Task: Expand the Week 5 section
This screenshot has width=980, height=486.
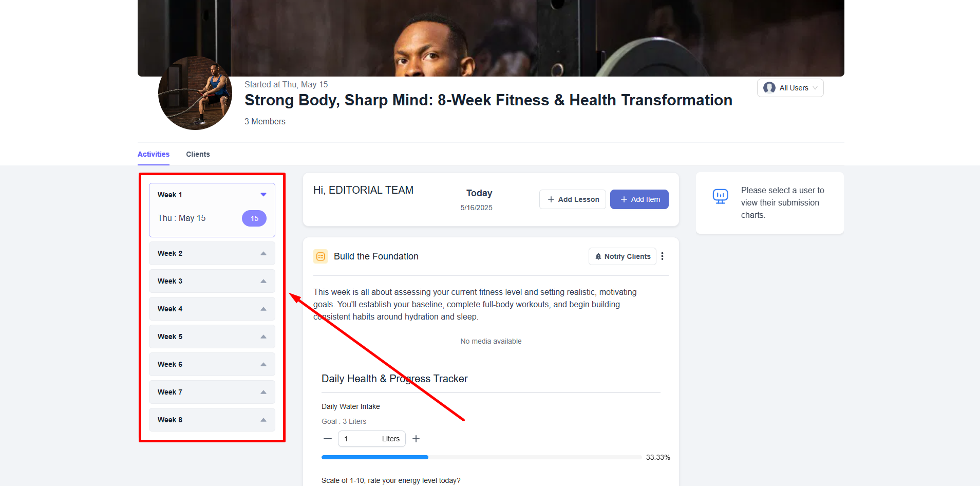Action: pyautogui.click(x=212, y=337)
